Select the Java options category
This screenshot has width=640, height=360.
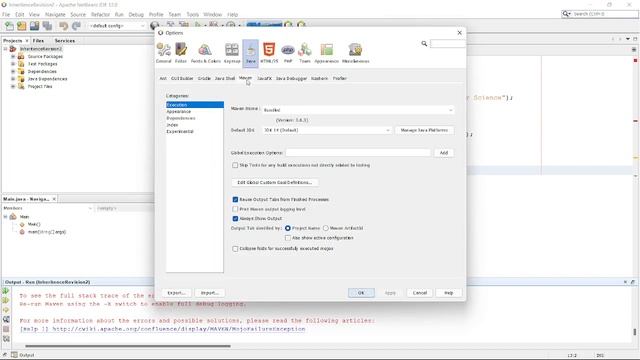pyautogui.click(x=251, y=53)
